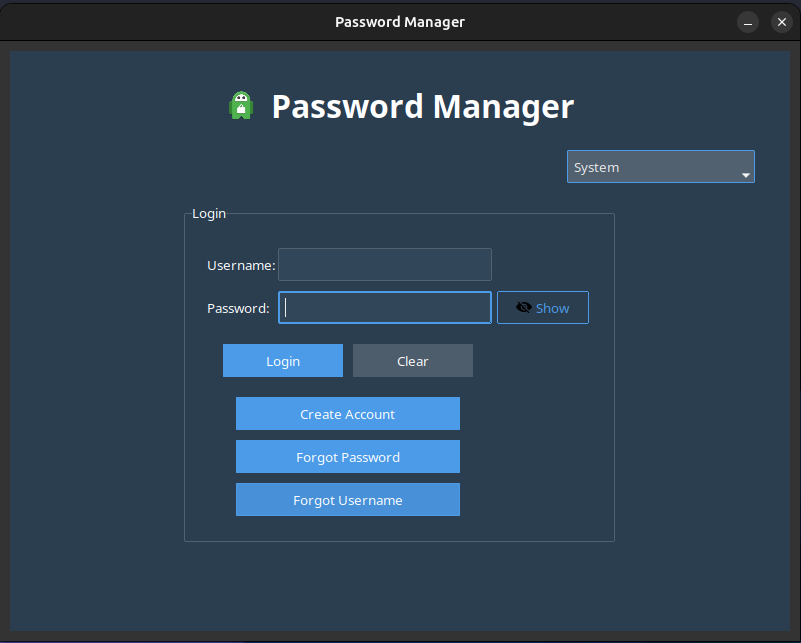Viewport: 801px width, 643px height.
Task: Minimize the Password Manager window
Action: (748, 22)
